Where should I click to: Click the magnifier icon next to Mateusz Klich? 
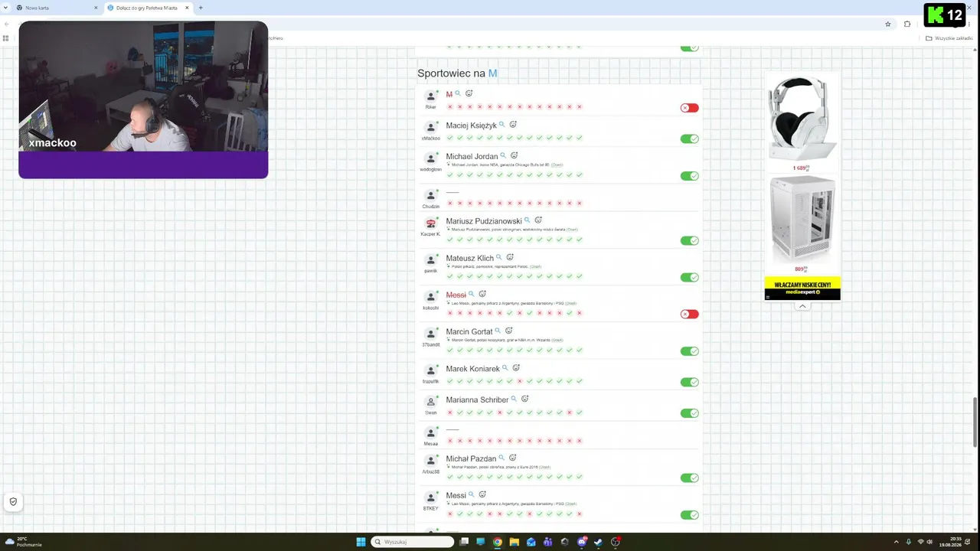pos(499,257)
